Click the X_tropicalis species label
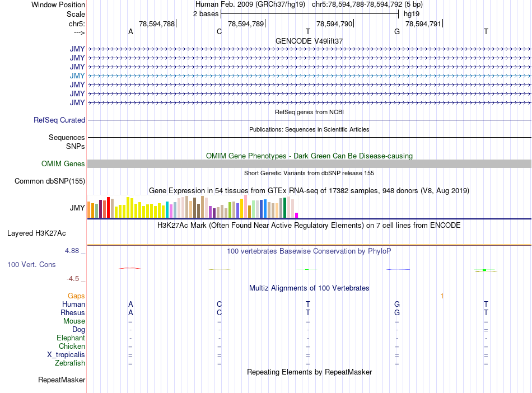This screenshot has width=532, height=393. [66, 355]
